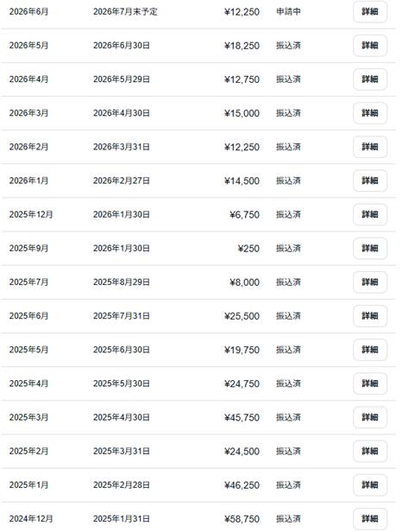The height and width of the screenshot is (532, 402).
Task: View 詳細 of 2025年3月 ¥45,750 entry
Action: click(x=370, y=417)
